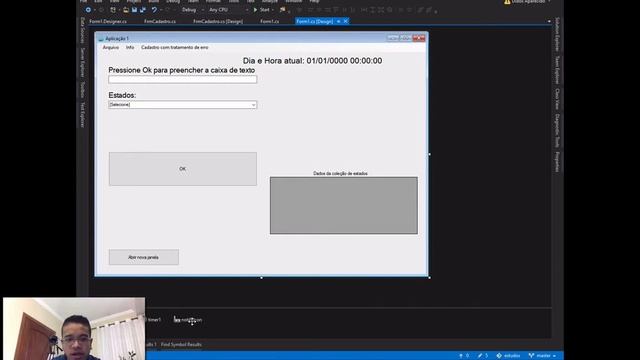Switch to the Find Symbol Results tab
This screenshot has width=640, height=360.
pyautogui.click(x=181, y=344)
